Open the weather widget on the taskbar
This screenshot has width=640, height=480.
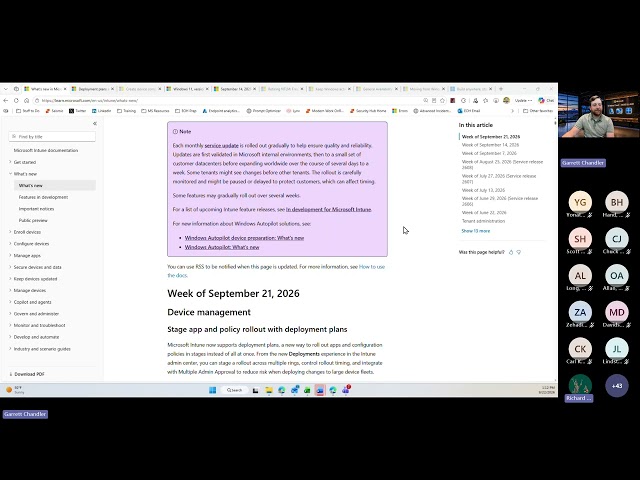point(15,390)
